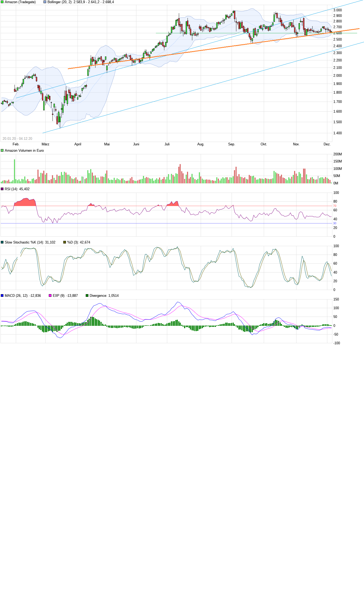Click the "Okt." month label
This screenshot has height=611, width=364.
pyautogui.click(x=264, y=144)
